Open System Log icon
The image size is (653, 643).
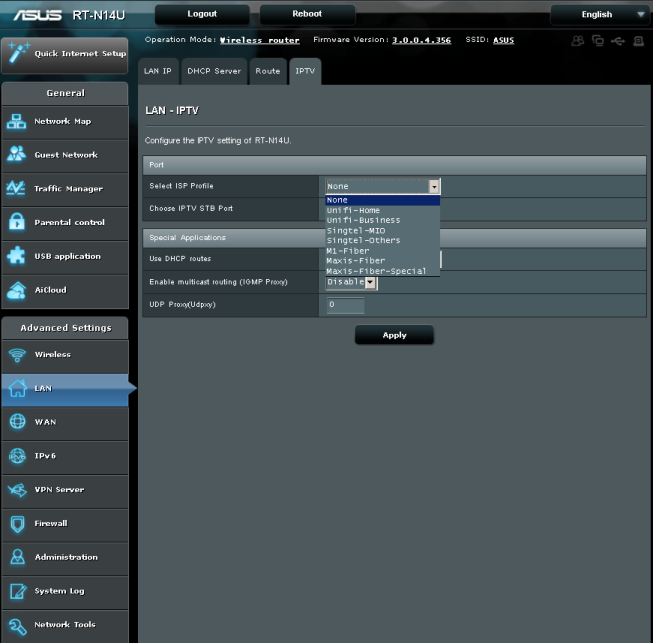tap(17, 591)
